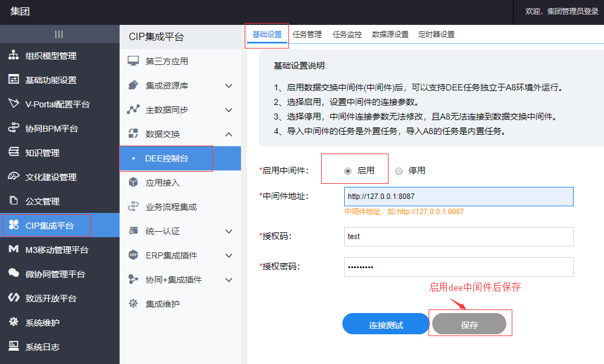The image size is (604, 364).
Task: Click the 第三方应用 monitor icon
Action: [x=134, y=61]
